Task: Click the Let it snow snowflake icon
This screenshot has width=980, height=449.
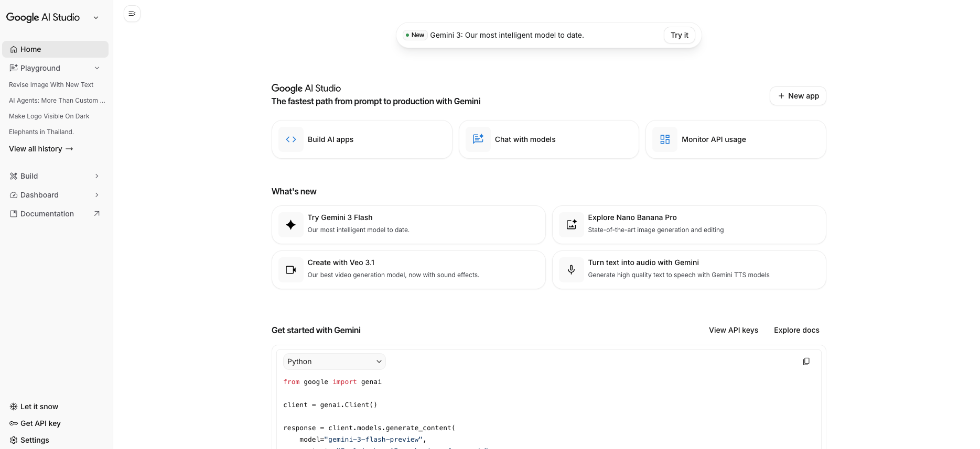Action: pos(14,407)
